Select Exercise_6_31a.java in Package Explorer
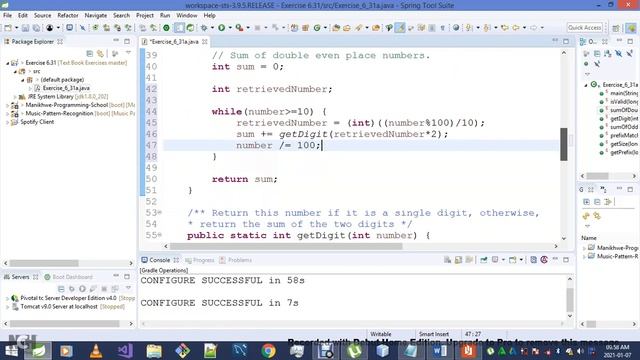640x360 pixels. [x=66, y=88]
